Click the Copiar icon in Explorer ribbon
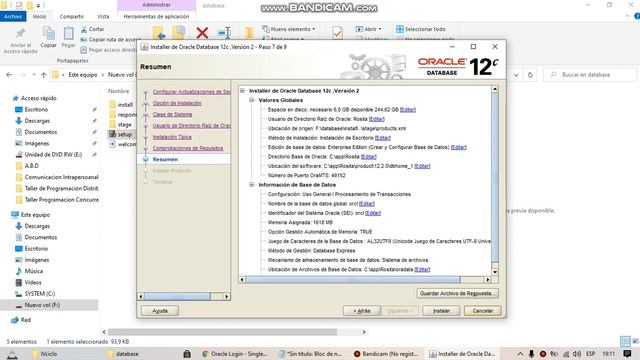This screenshot has width=640, height=360. tap(49, 34)
